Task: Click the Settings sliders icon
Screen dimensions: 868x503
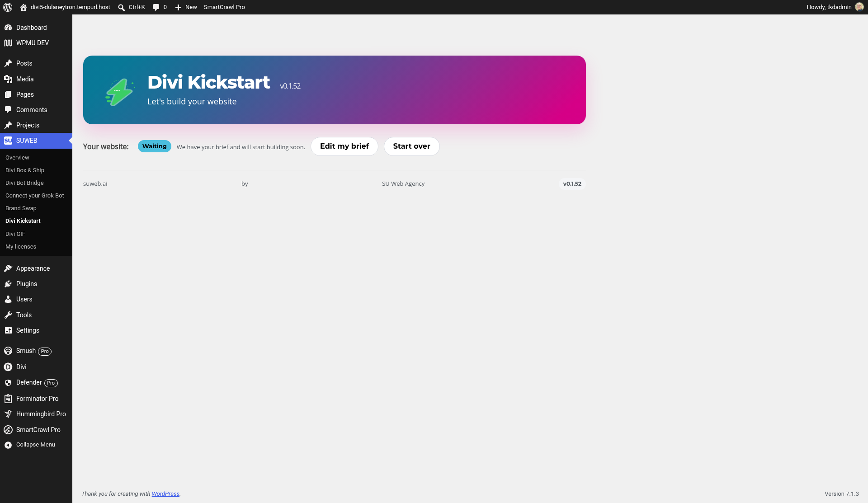Action: [8, 330]
